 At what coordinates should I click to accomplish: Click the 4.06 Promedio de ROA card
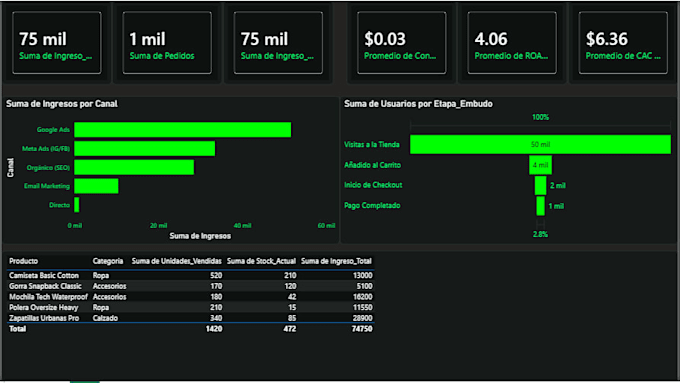512,43
